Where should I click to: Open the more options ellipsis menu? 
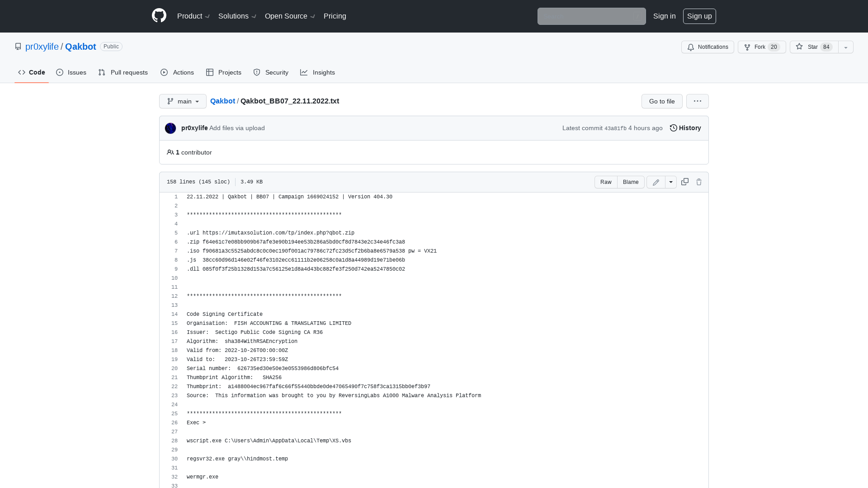[x=697, y=101]
